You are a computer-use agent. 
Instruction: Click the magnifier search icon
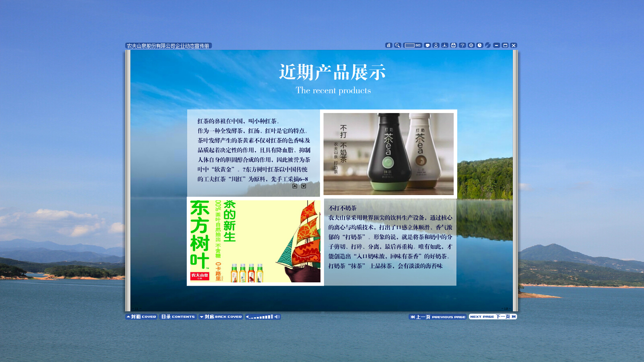point(397,45)
